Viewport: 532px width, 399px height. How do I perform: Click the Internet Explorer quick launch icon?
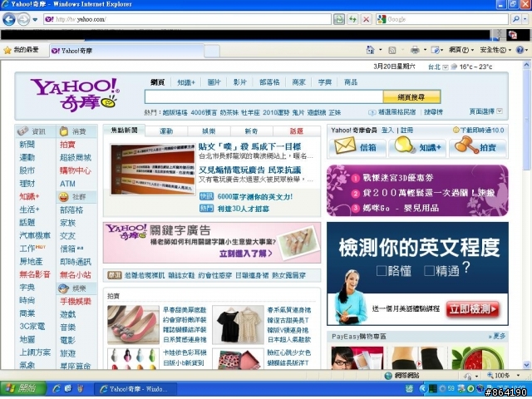(x=57, y=389)
